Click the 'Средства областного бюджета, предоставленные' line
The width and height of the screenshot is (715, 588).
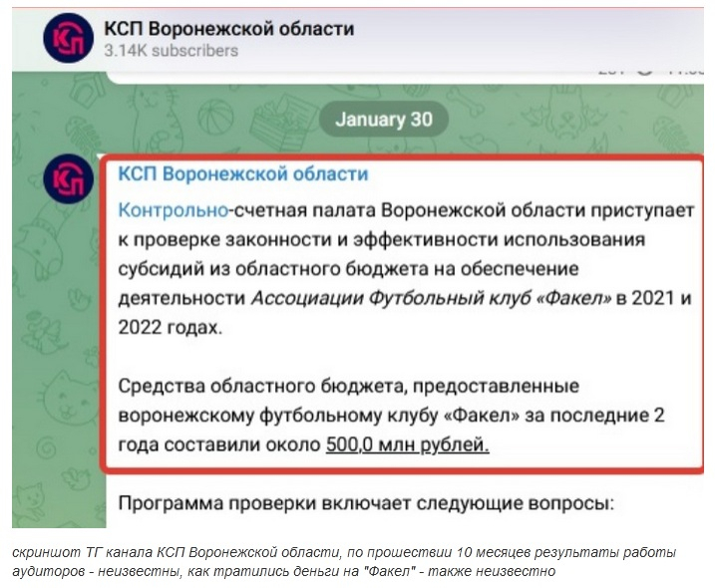(348, 387)
